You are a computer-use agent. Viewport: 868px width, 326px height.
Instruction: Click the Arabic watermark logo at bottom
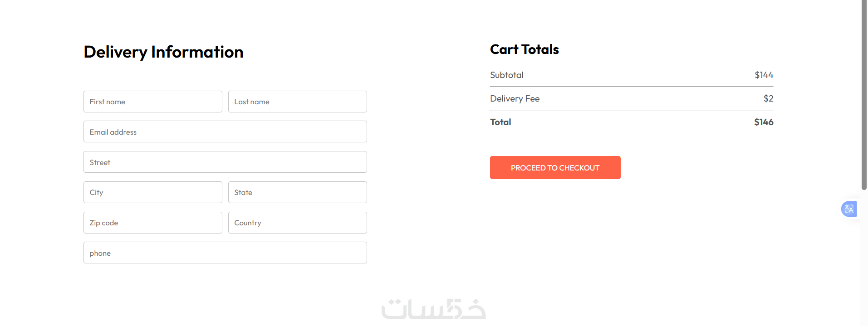(433, 309)
